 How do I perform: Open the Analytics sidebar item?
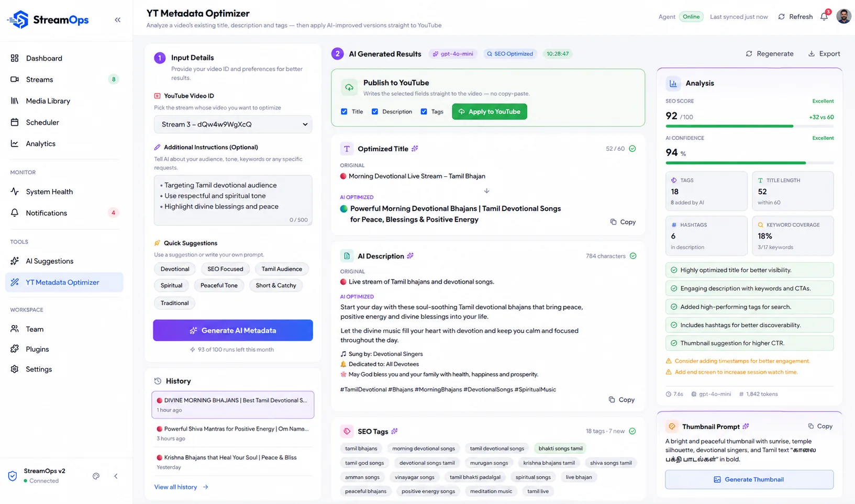click(x=64, y=144)
